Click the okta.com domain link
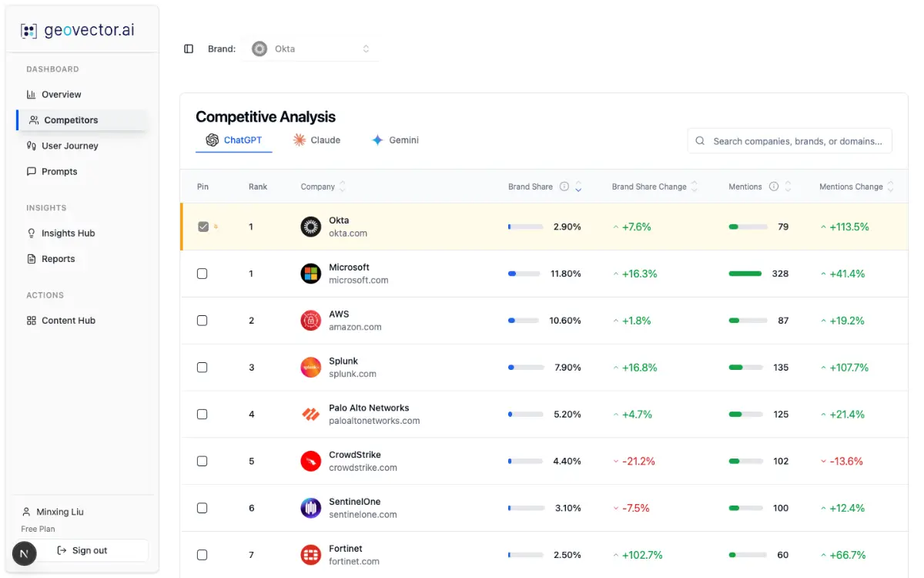924x578 pixels. click(x=348, y=234)
